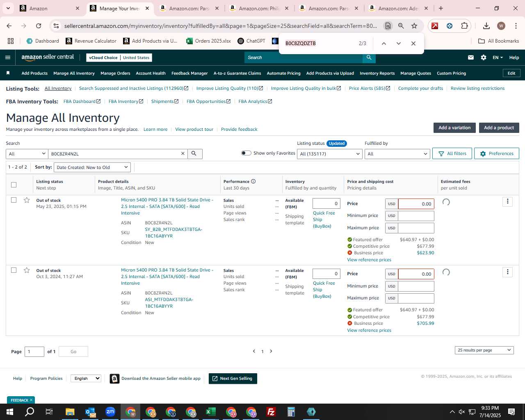Go to next page arrow in pagination
Screen dimensions: 525x420
(x=271, y=351)
